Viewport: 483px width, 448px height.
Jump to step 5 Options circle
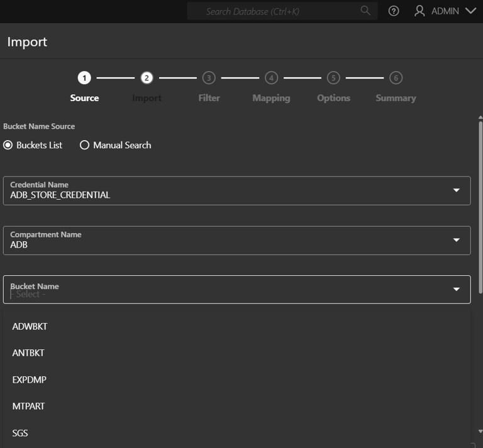[333, 78]
